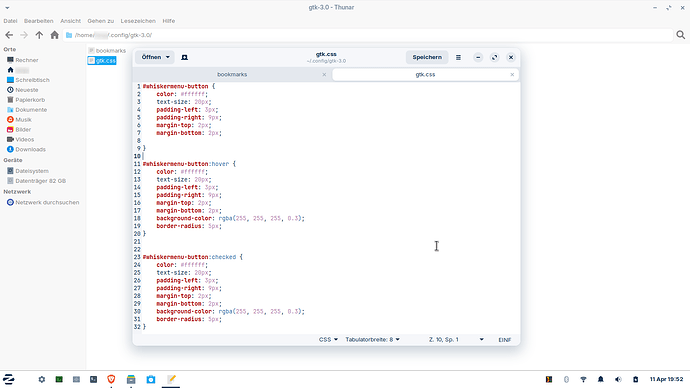
Task: Launch terminal icon in taskbar
Action: pyautogui.click(x=93, y=379)
